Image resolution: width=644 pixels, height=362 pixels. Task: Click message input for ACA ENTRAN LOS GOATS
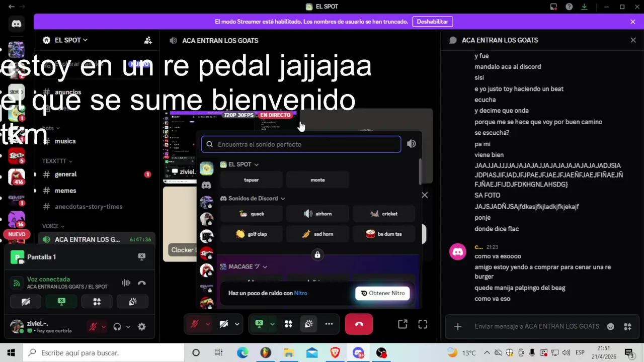pyautogui.click(x=536, y=327)
